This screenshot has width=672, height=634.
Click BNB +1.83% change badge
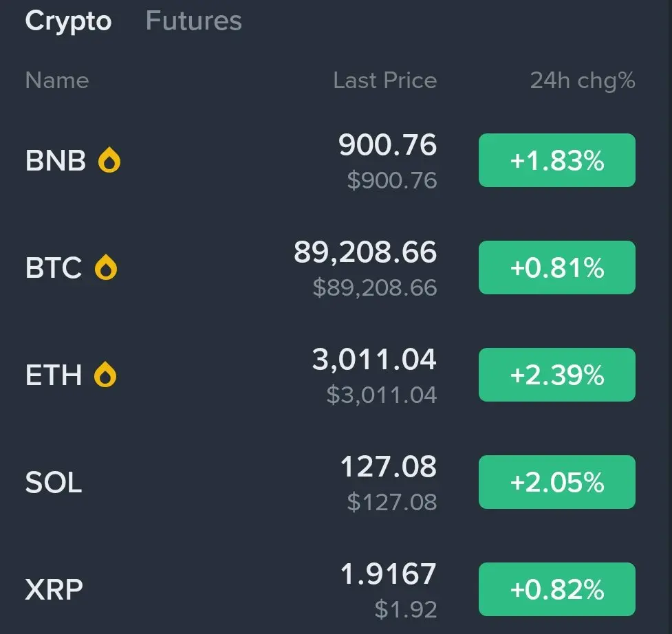tap(556, 160)
